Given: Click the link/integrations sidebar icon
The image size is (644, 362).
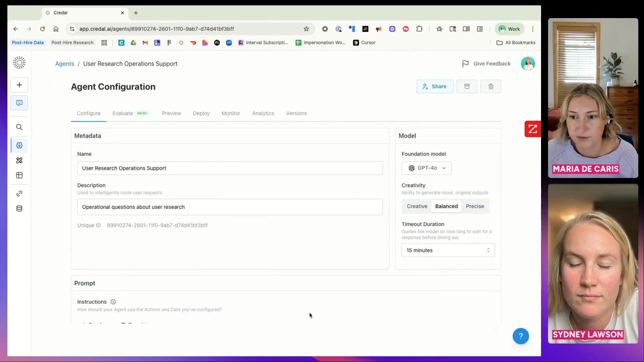Looking at the screenshot, I should tap(19, 194).
